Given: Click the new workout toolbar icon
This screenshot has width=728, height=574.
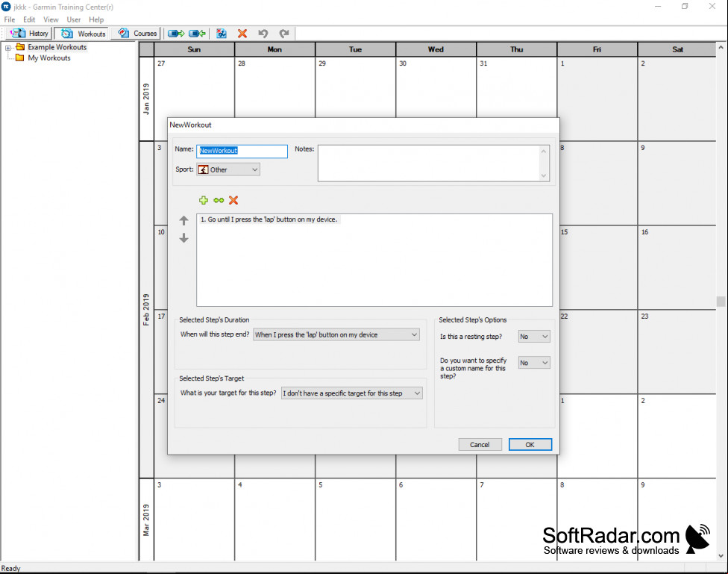Looking at the screenshot, I should [222, 34].
